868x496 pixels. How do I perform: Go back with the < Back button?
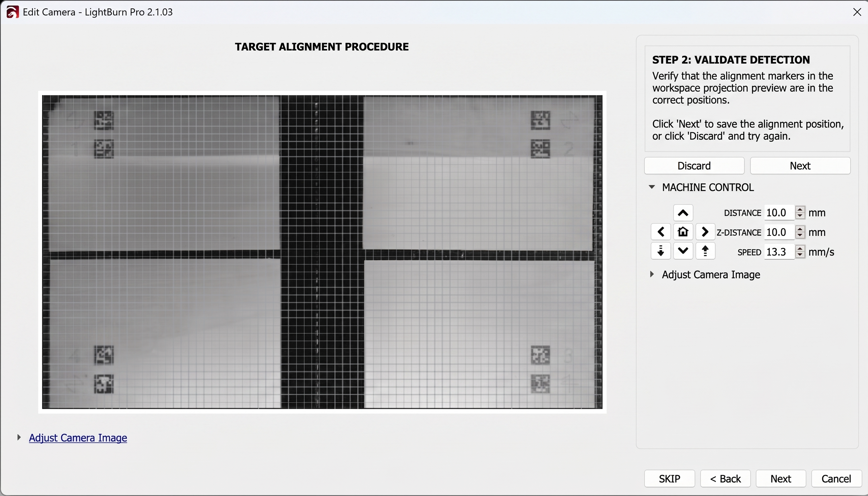coord(725,479)
